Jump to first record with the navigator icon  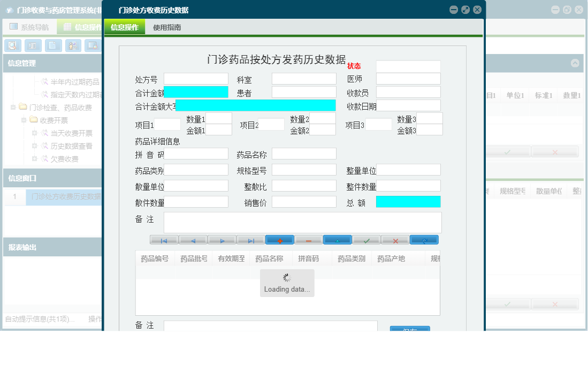(163, 240)
